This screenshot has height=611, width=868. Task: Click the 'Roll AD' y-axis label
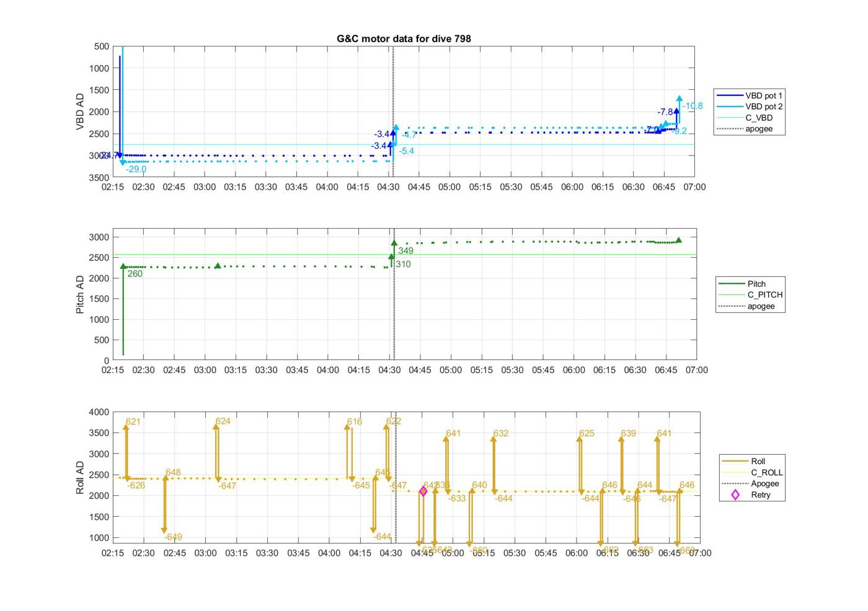(80, 477)
